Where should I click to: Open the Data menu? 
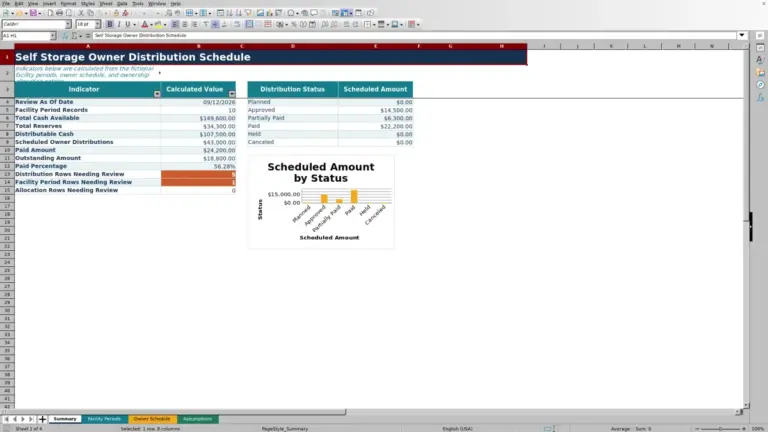point(122,3)
